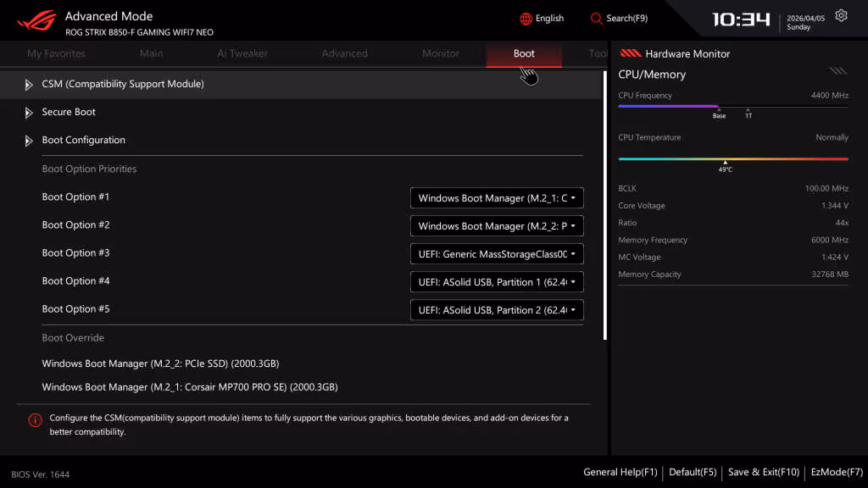The image size is (868, 488).
Task: Open the Boot Option #3 dropdown
Action: [497, 254]
